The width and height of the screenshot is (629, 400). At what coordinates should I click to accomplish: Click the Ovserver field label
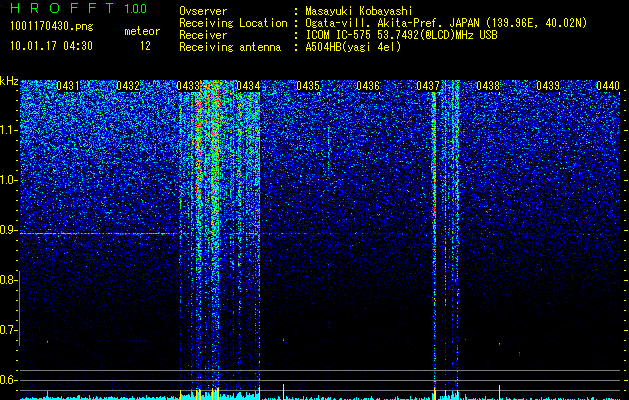pos(203,11)
